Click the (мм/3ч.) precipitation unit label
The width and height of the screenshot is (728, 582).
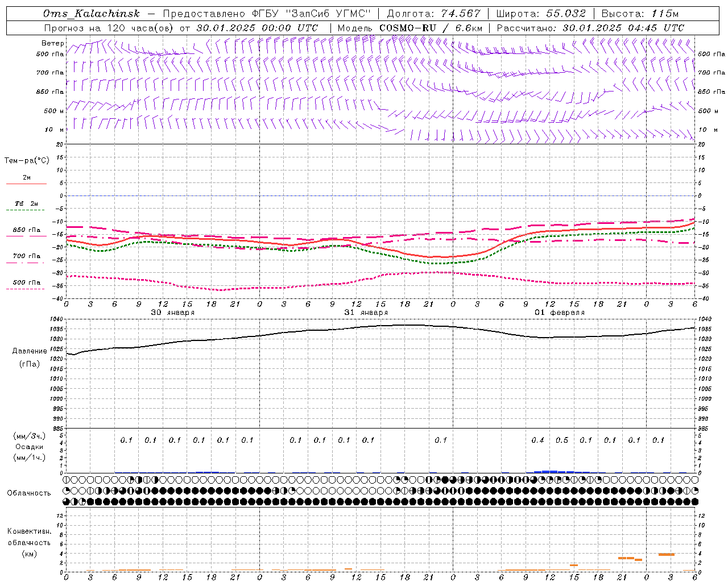click(30, 436)
